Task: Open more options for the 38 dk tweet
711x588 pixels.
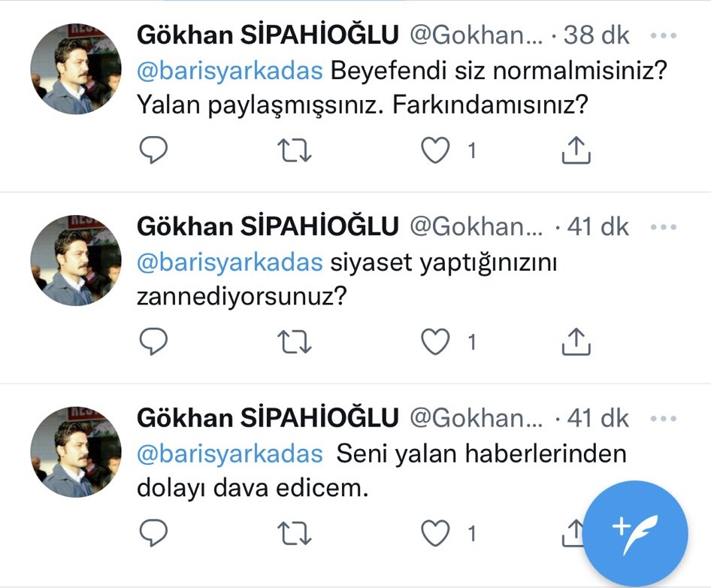Action: pyautogui.click(x=663, y=35)
